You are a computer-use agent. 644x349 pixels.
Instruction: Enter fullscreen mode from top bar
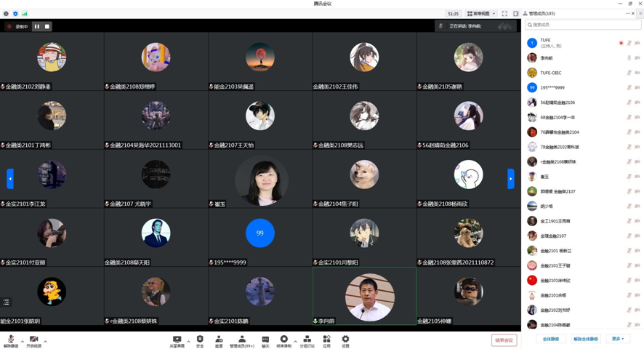point(504,14)
